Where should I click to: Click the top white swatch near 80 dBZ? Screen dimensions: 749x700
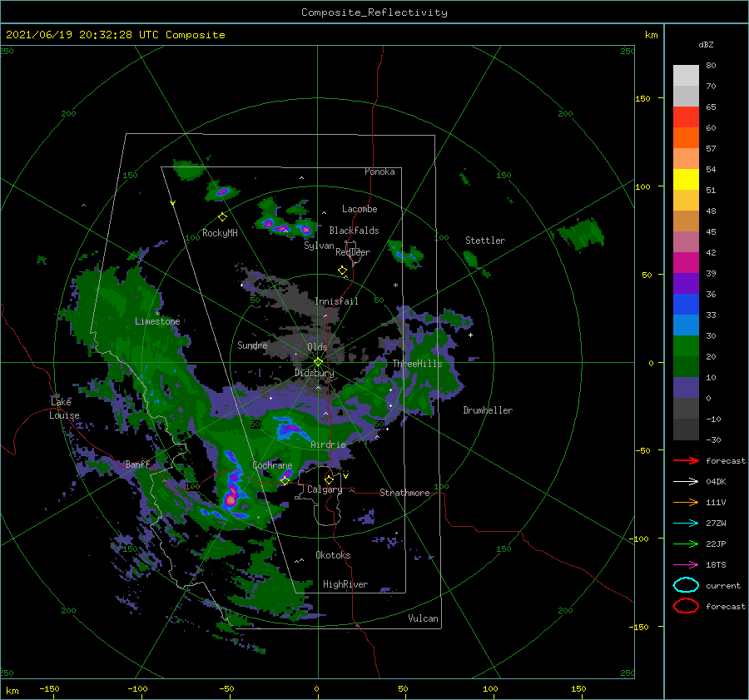pyautogui.click(x=686, y=76)
